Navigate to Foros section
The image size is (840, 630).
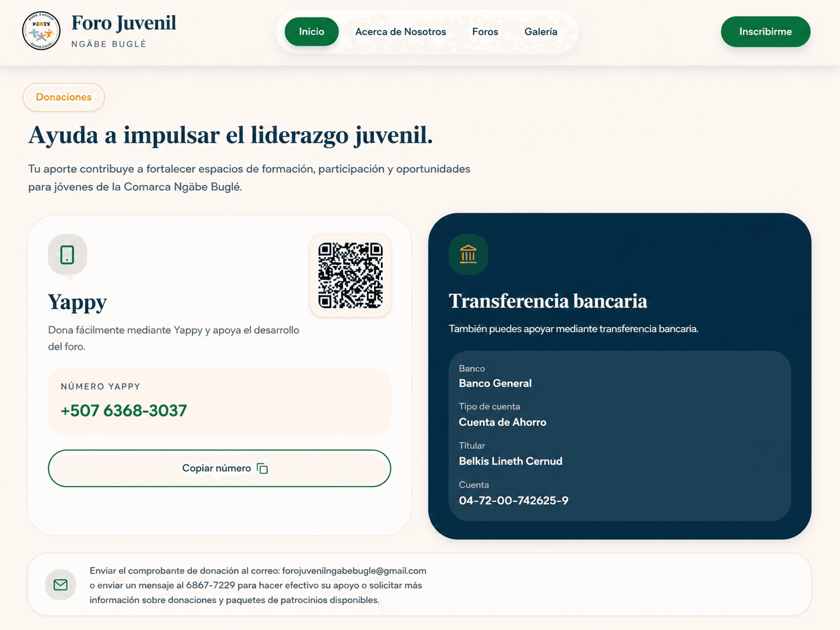[485, 32]
